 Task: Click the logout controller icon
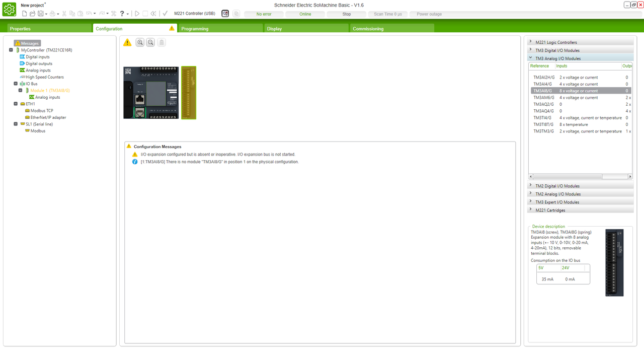225,14
